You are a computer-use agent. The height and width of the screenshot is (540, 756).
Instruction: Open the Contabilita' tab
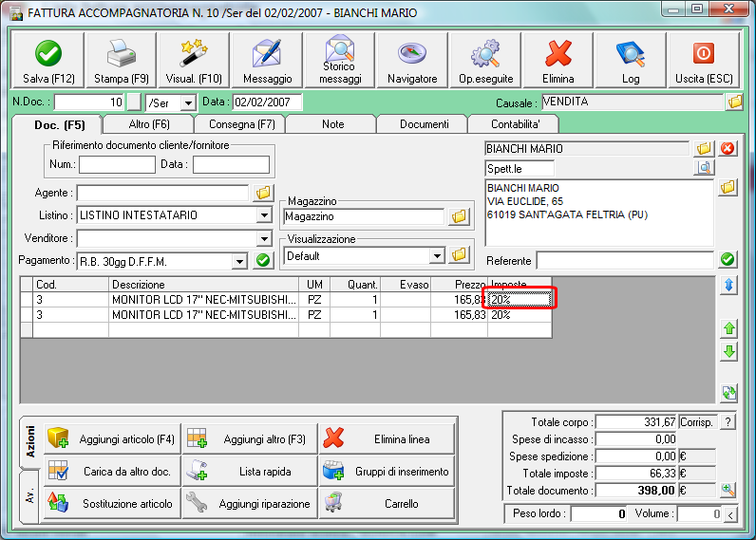pos(515,124)
